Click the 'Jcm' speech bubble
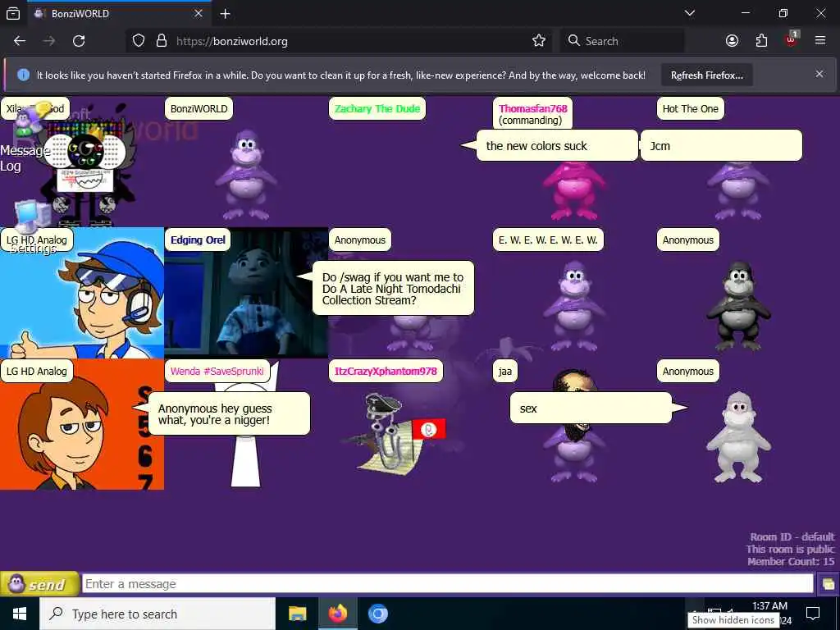 click(x=721, y=146)
